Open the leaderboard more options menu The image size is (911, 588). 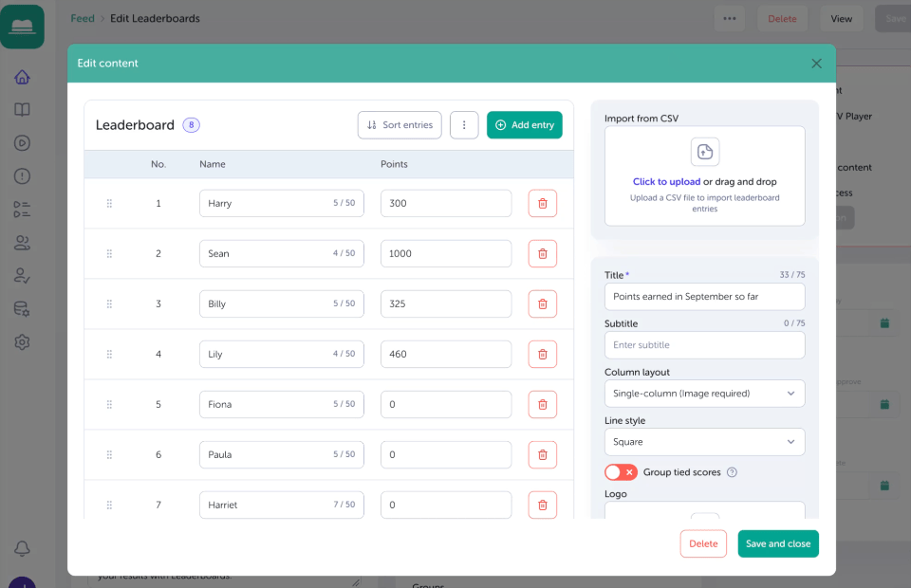464,125
